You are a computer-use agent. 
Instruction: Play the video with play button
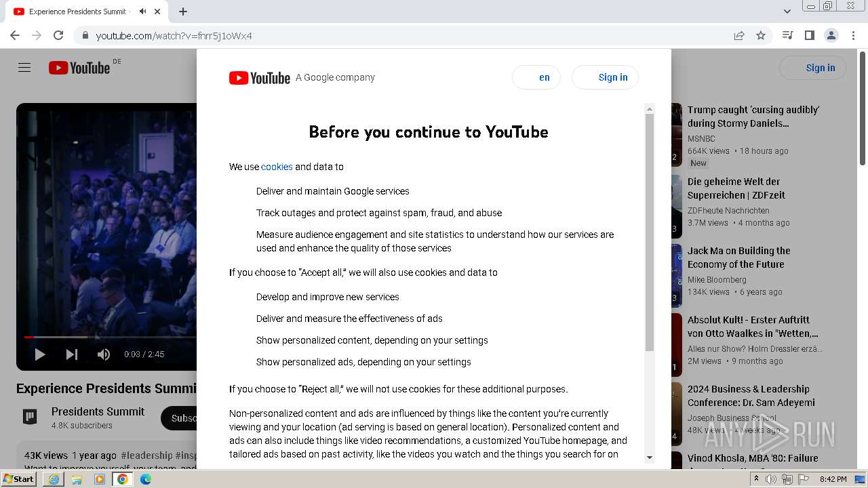click(x=39, y=354)
